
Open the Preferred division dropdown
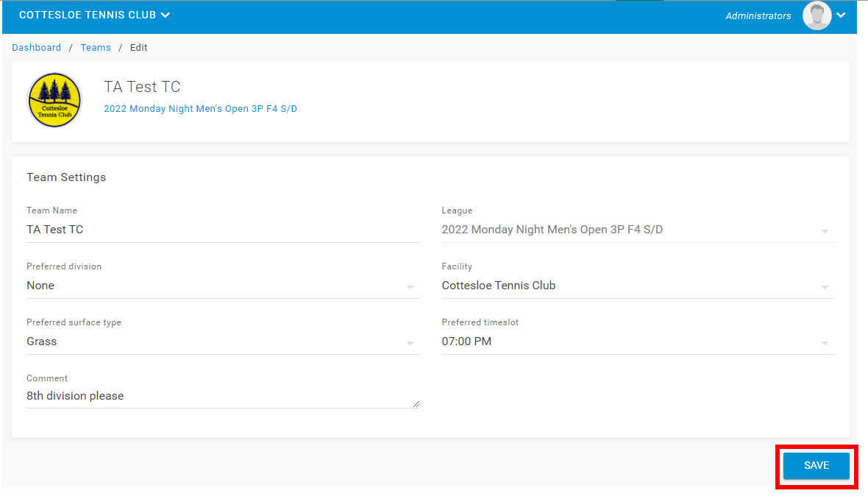tap(223, 286)
